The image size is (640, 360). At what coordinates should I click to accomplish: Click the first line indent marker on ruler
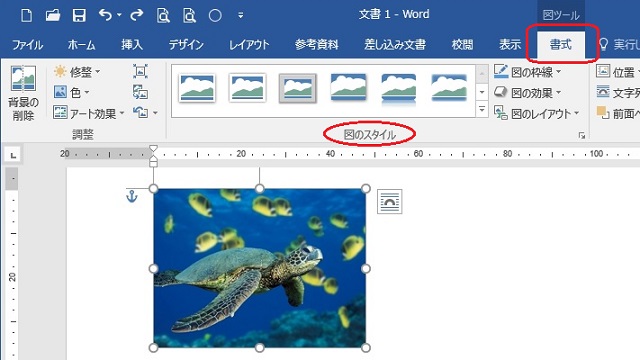(153, 148)
